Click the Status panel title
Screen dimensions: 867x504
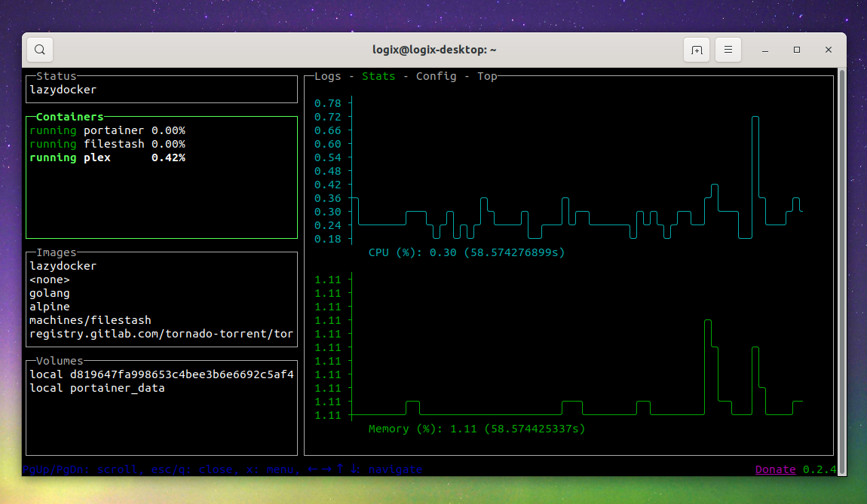tap(56, 76)
